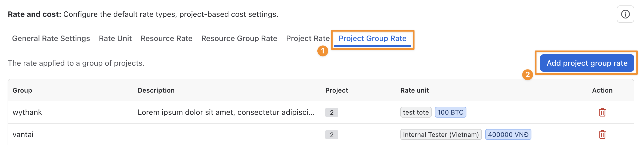Click the 400000 VNĐ rate tag
This screenshot has height=145, width=644.
[508, 134]
